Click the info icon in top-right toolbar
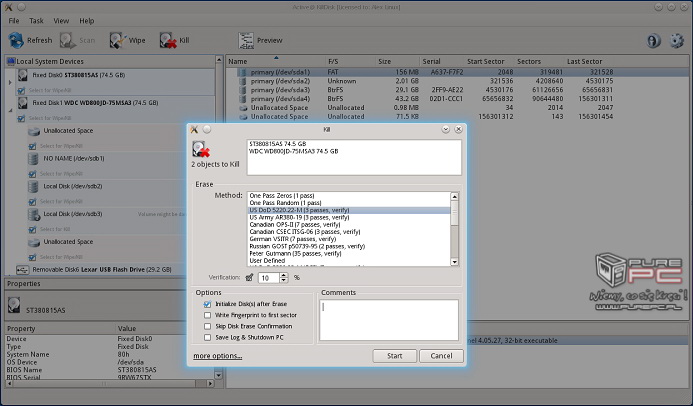 tap(652, 41)
